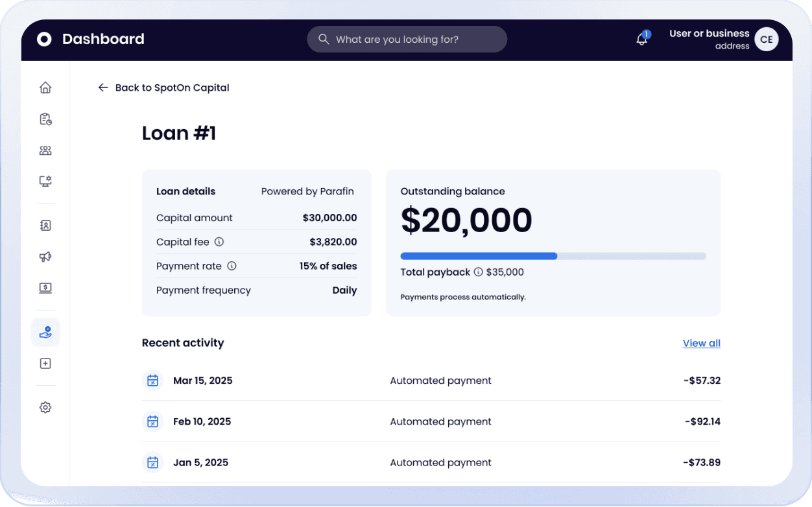Open the Home icon in sidebar

[x=45, y=88]
